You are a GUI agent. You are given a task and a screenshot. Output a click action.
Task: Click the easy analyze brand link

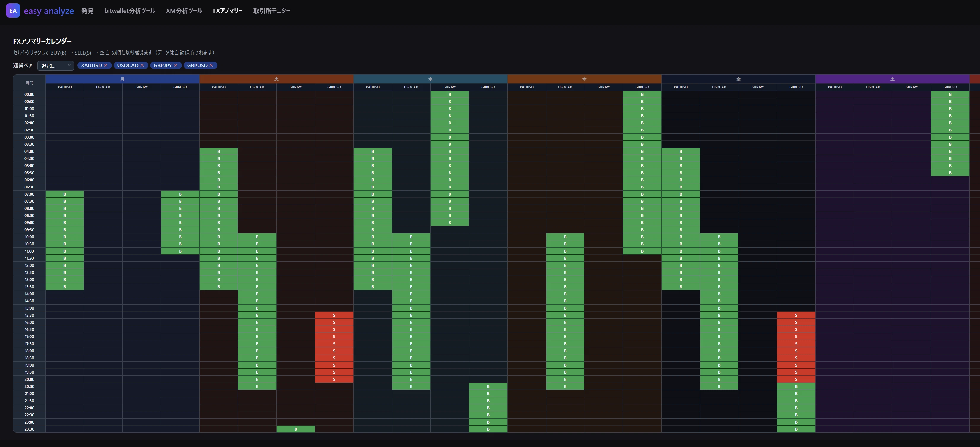pyautogui.click(x=49, y=11)
